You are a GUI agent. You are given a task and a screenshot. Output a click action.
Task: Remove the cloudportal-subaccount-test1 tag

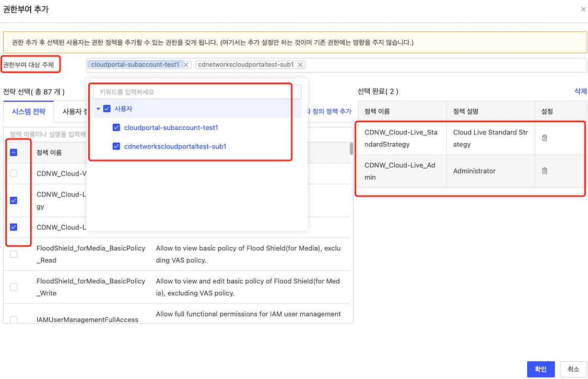click(x=185, y=65)
